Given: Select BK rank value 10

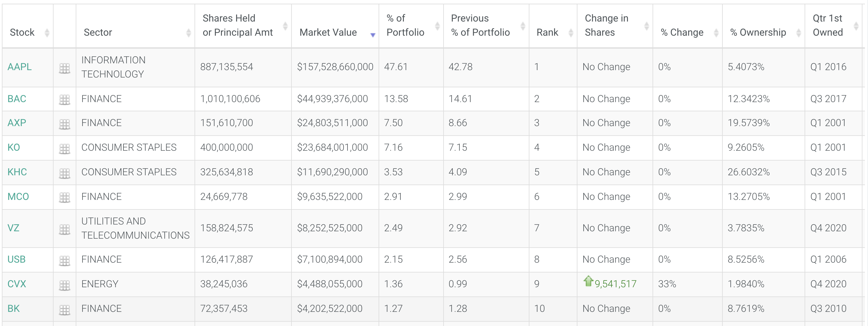Looking at the screenshot, I should coord(540,308).
